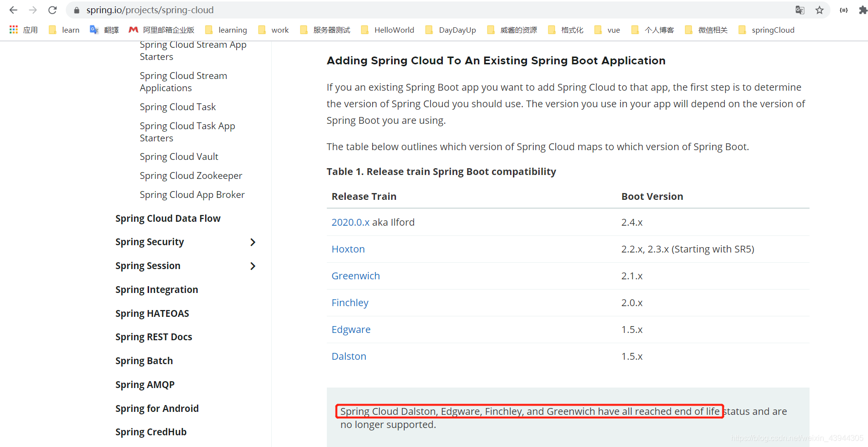The width and height of the screenshot is (868, 447).
Task: Select Spring for Android in sidebar
Action: tap(157, 408)
